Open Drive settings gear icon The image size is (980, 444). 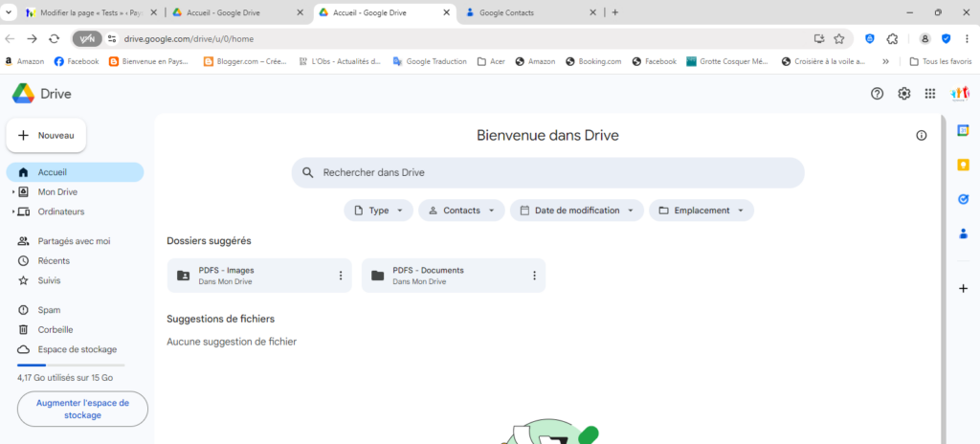pyautogui.click(x=903, y=94)
